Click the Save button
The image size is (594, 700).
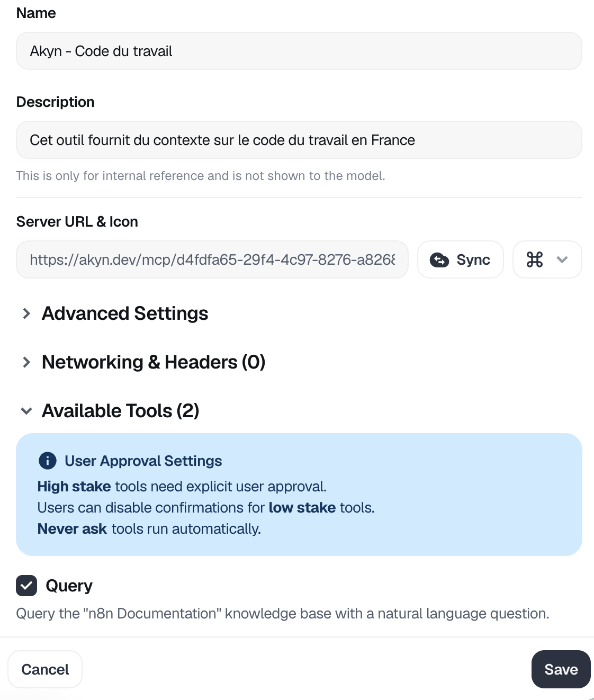pyautogui.click(x=561, y=669)
